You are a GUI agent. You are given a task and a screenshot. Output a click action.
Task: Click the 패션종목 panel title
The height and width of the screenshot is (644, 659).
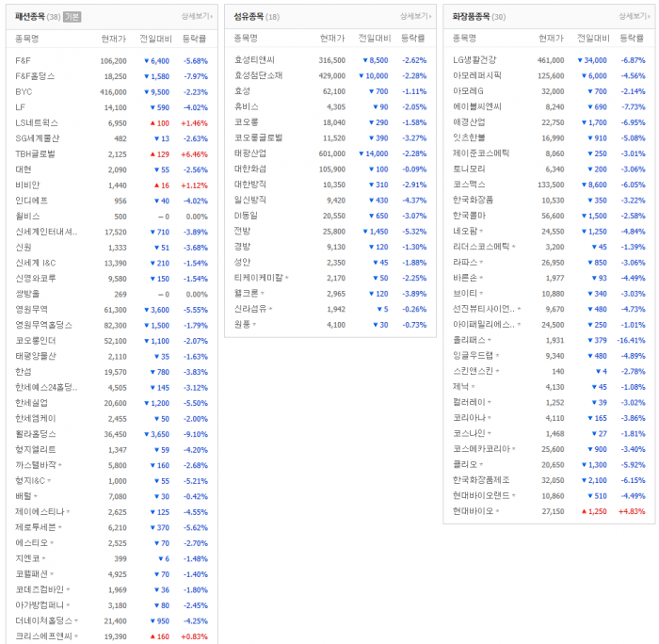click(30, 17)
